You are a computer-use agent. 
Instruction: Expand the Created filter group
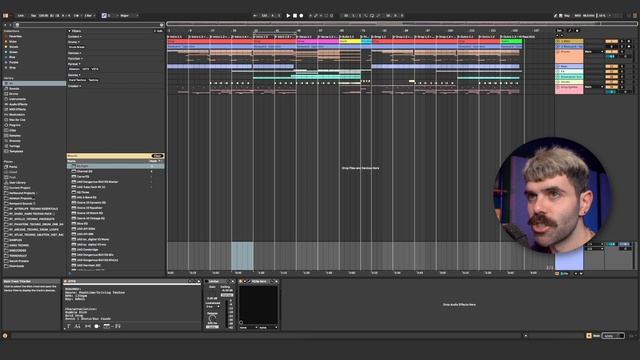[74, 86]
